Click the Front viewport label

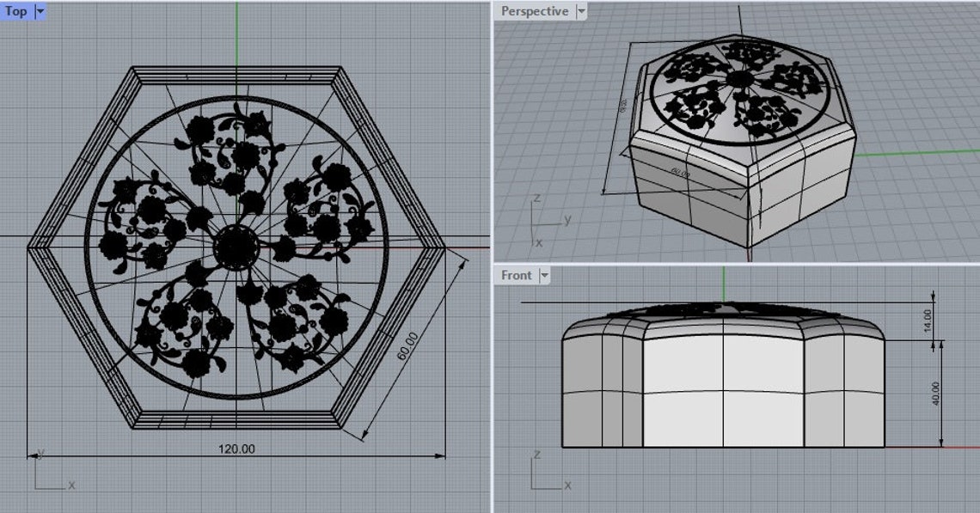[518, 275]
